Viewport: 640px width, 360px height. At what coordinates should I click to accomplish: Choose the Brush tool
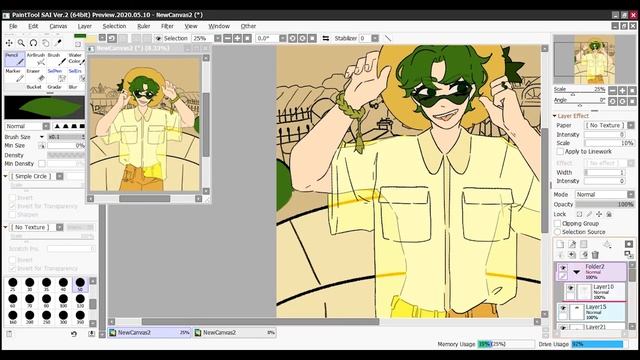coord(56,59)
